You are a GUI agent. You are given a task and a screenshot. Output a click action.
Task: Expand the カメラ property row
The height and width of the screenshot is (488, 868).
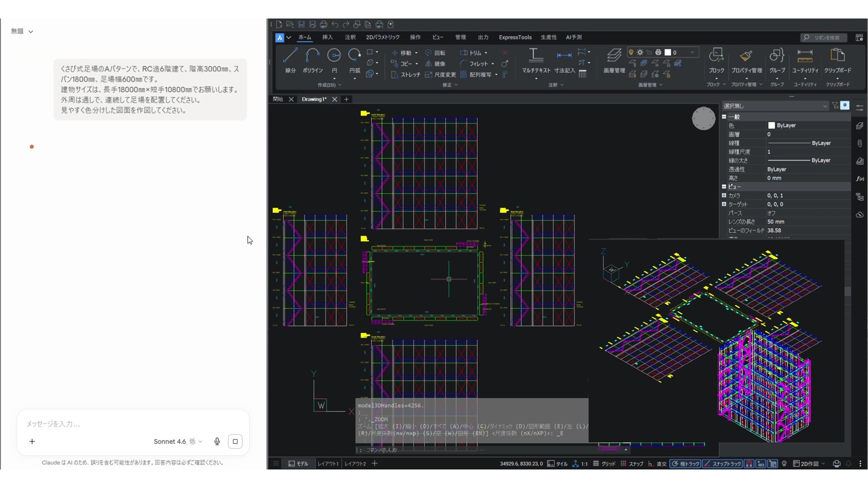click(724, 196)
